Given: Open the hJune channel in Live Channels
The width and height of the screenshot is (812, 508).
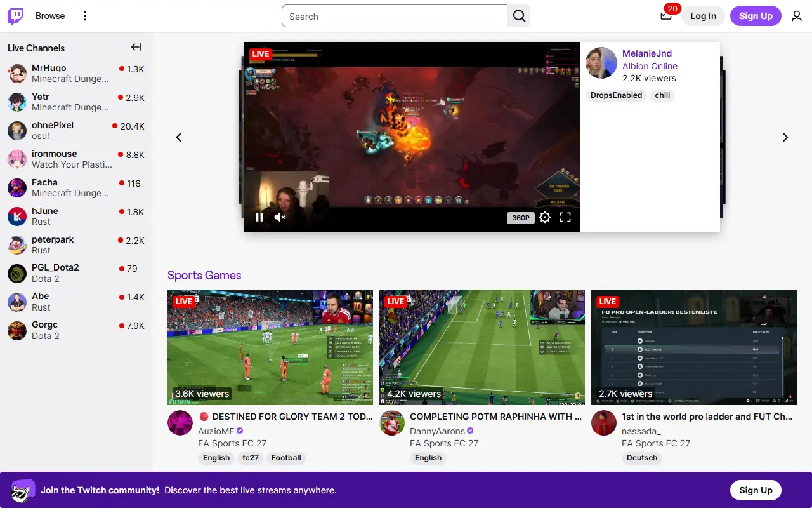Looking at the screenshot, I should tap(76, 217).
